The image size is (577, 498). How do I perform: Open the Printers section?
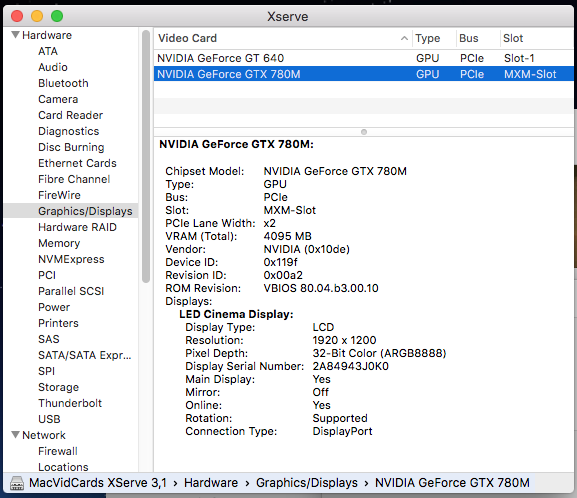coord(58,323)
